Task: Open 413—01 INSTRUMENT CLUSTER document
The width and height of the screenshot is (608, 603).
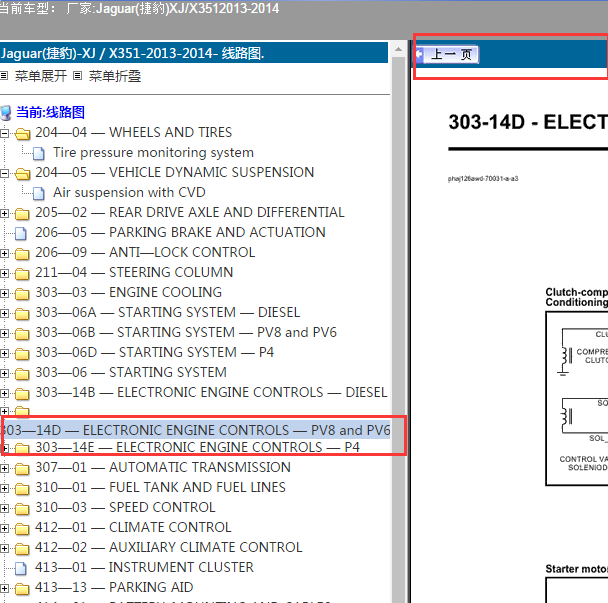Action: [x=144, y=567]
